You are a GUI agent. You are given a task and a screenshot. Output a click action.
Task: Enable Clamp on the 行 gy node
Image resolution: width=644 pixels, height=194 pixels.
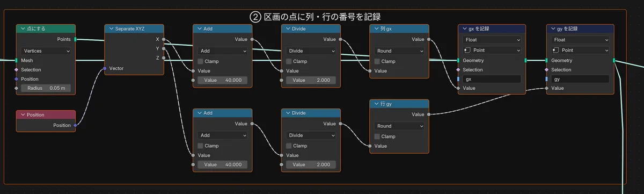pyautogui.click(x=377, y=136)
